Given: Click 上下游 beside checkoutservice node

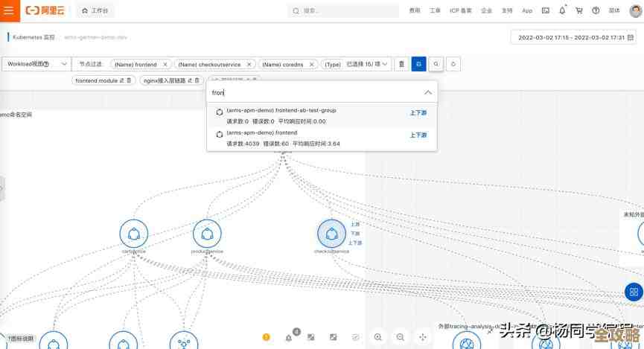Looking at the screenshot, I should (355, 243).
